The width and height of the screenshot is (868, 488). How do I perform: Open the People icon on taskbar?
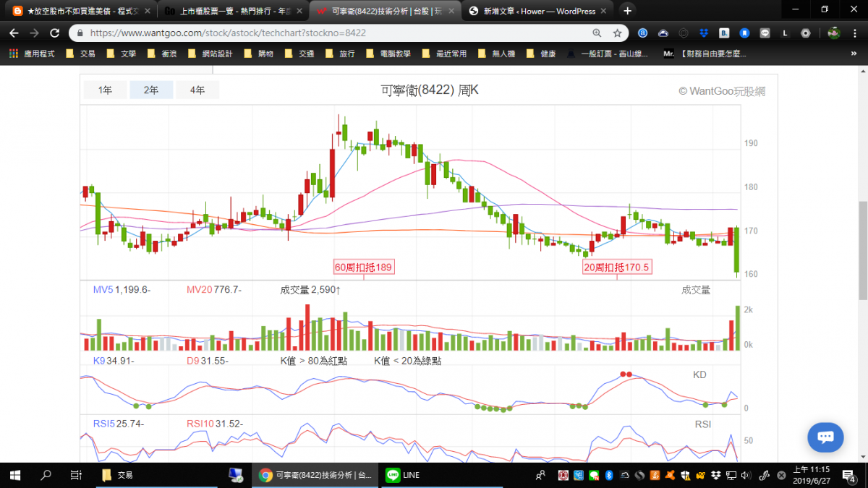pos(540,475)
